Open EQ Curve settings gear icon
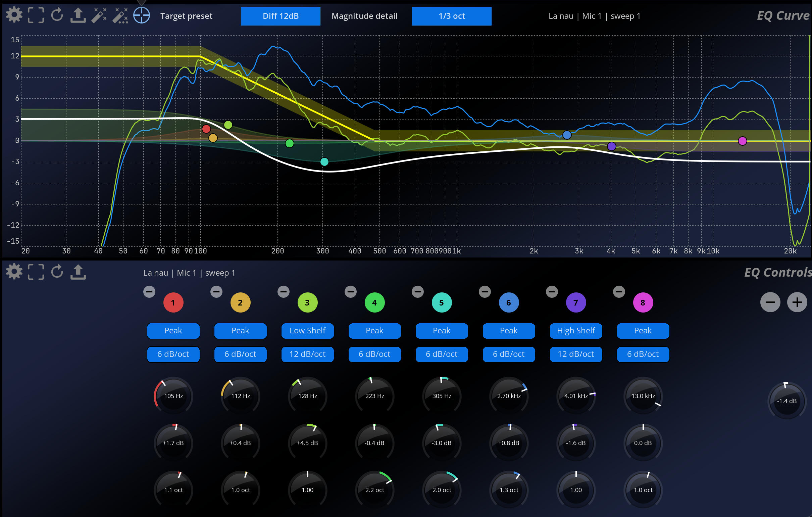Viewport: 812px width, 517px height. (14, 15)
